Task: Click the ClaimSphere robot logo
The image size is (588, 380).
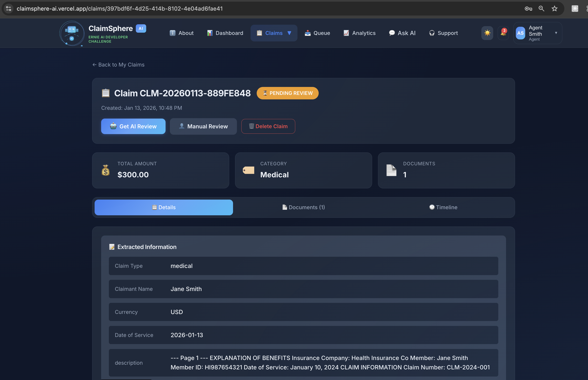Action: tap(72, 33)
